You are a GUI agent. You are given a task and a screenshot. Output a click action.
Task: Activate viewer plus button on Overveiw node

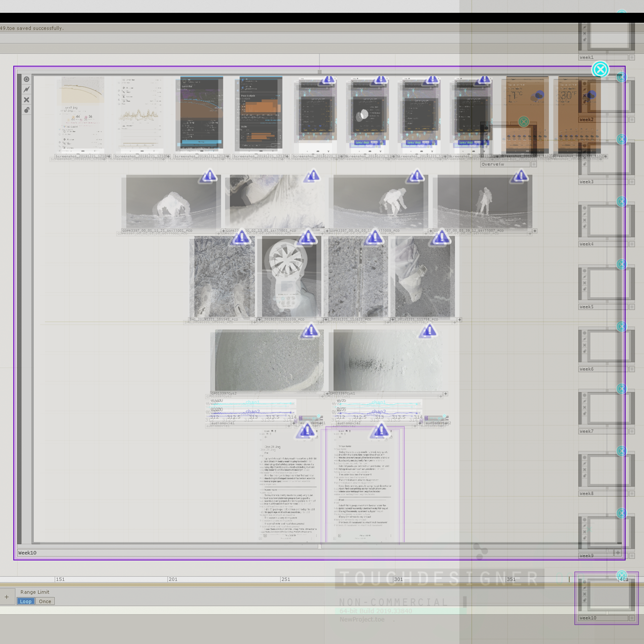click(534, 164)
